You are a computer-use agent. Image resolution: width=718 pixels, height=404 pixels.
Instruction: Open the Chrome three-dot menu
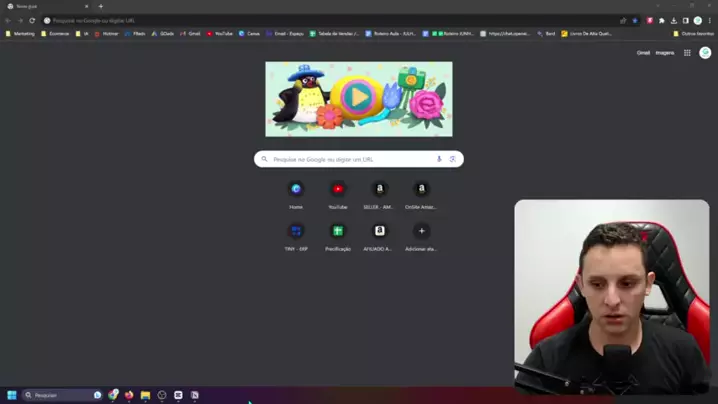coord(710,20)
